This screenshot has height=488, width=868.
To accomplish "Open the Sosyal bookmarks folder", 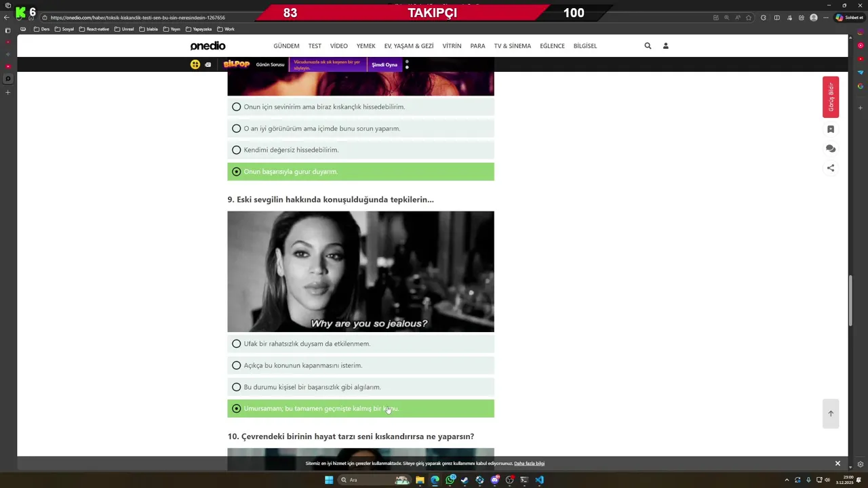I will (64, 29).
